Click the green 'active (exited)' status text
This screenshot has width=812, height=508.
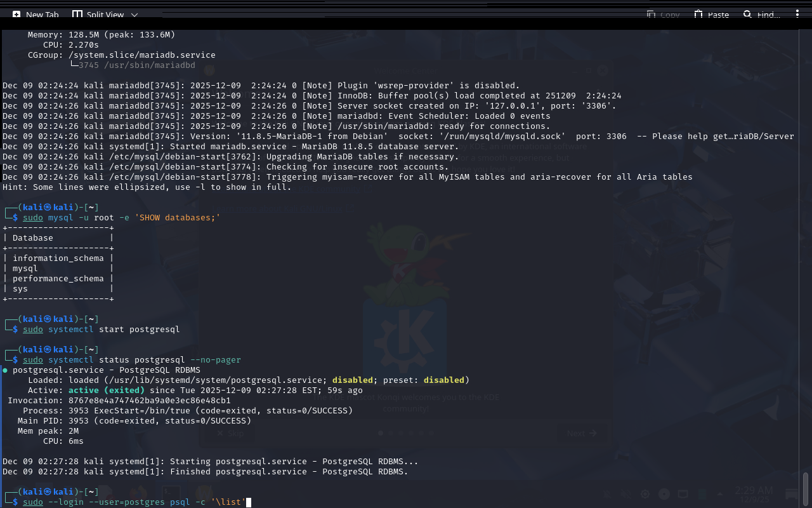point(107,390)
